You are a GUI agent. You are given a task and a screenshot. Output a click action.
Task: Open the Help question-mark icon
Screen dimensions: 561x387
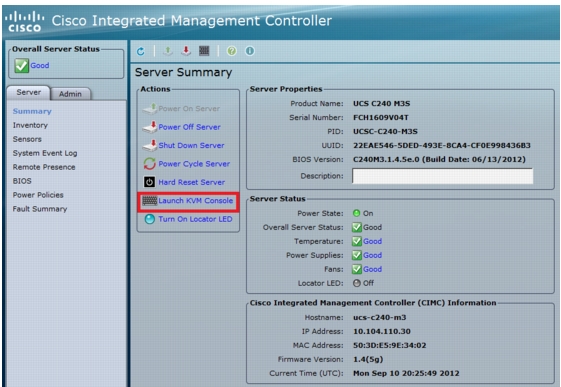[231, 51]
